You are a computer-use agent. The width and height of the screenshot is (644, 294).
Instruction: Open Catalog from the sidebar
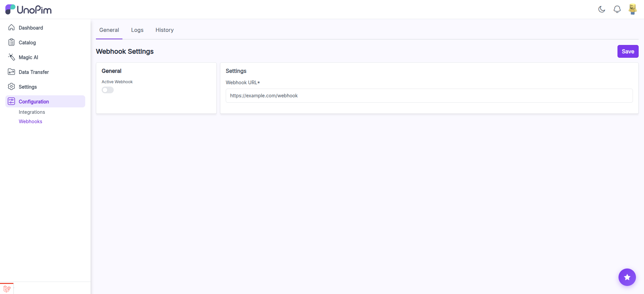(27, 43)
